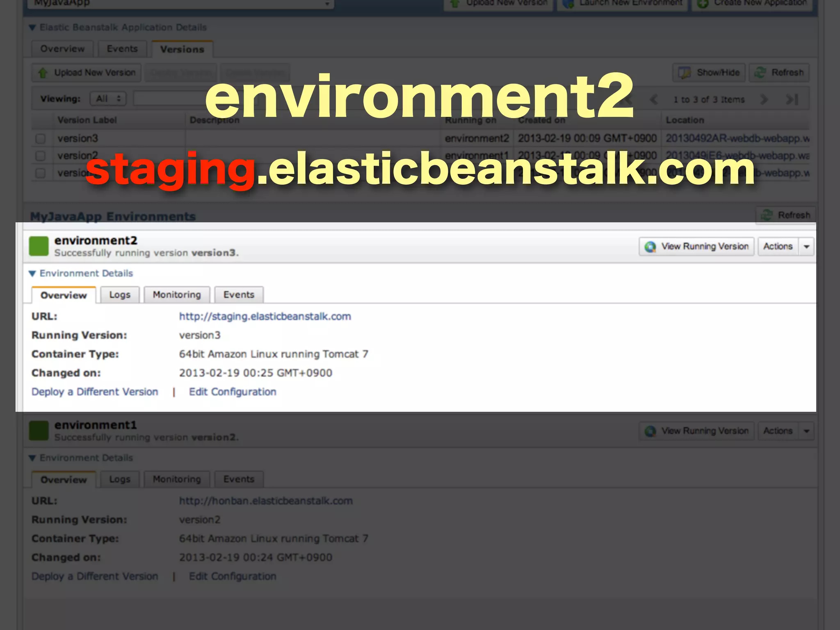This screenshot has width=840, height=630.
Task: Select Overview tab in environment2 details
Action: click(x=64, y=295)
